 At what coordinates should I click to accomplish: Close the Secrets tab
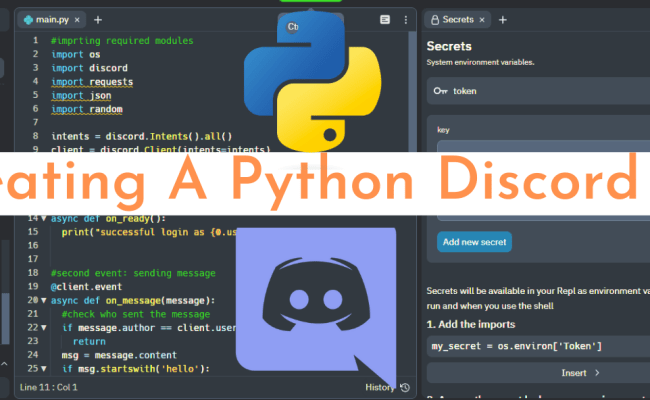tap(482, 19)
